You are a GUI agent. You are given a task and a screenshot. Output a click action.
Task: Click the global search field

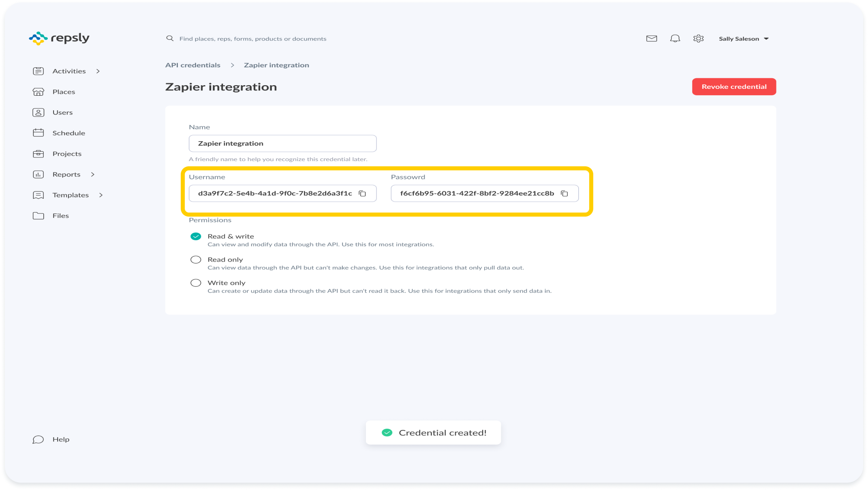tap(253, 39)
